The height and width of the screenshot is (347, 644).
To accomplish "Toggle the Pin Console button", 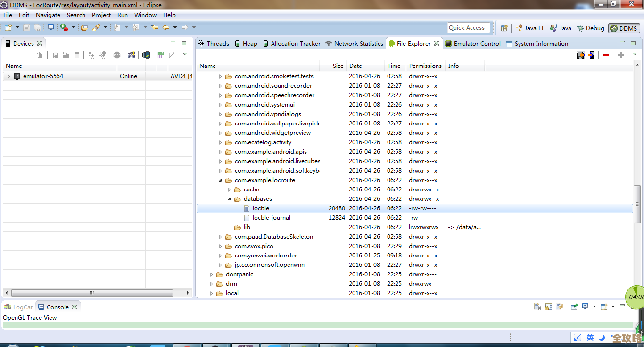I will pos(574,306).
